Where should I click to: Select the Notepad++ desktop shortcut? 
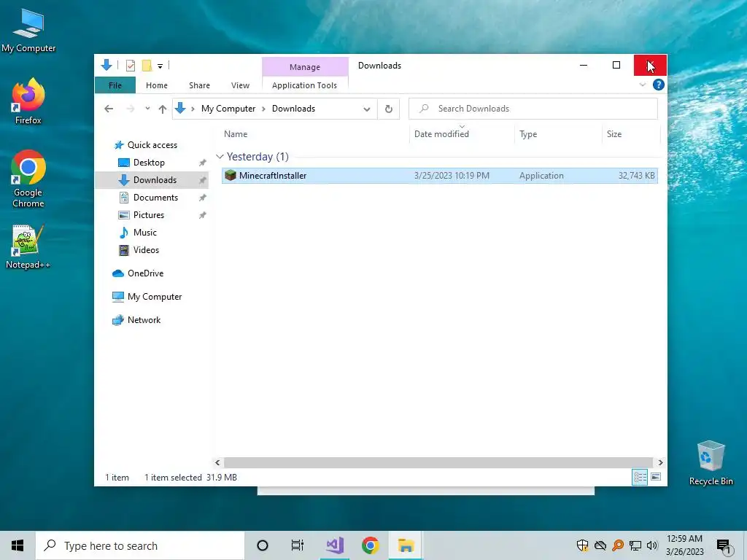(28, 247)
